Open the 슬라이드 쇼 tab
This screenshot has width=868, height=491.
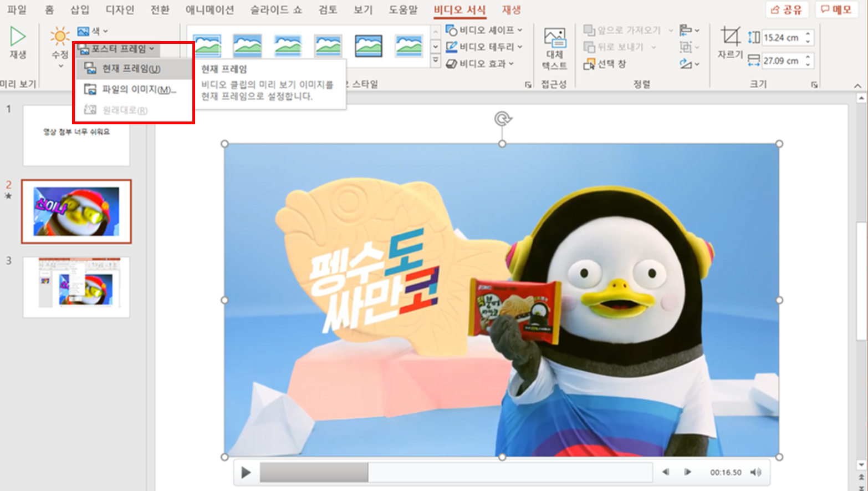[276, 9]
